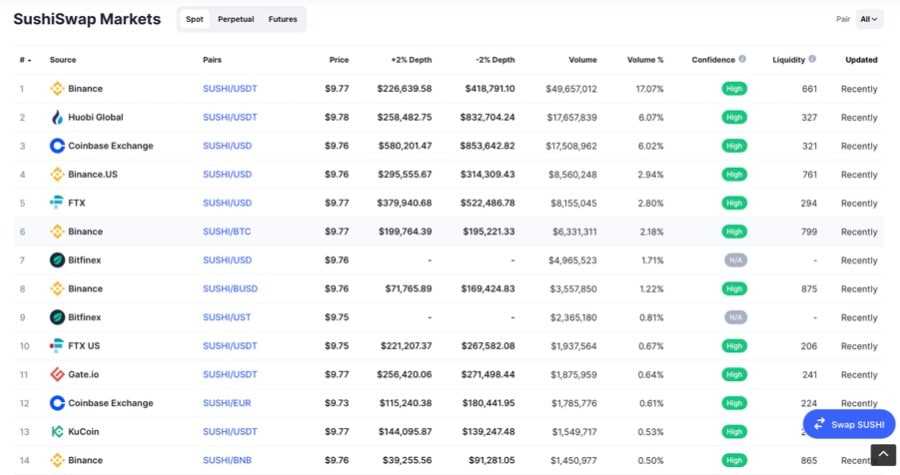The width and height of the screenshot is (900, 475).
Task: Click the Liquidity info icon in header
Action: 812,60
